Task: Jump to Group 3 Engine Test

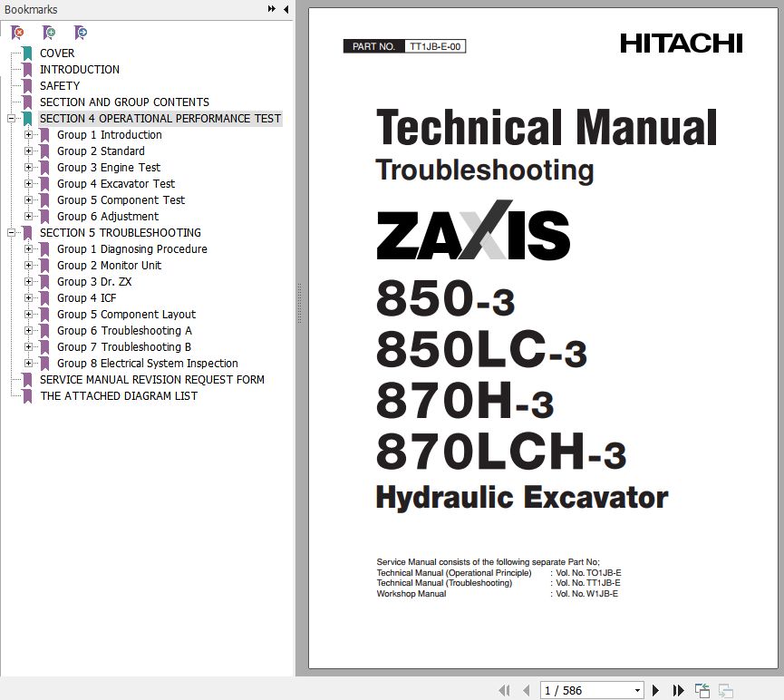Action: (x=109, y=168)
